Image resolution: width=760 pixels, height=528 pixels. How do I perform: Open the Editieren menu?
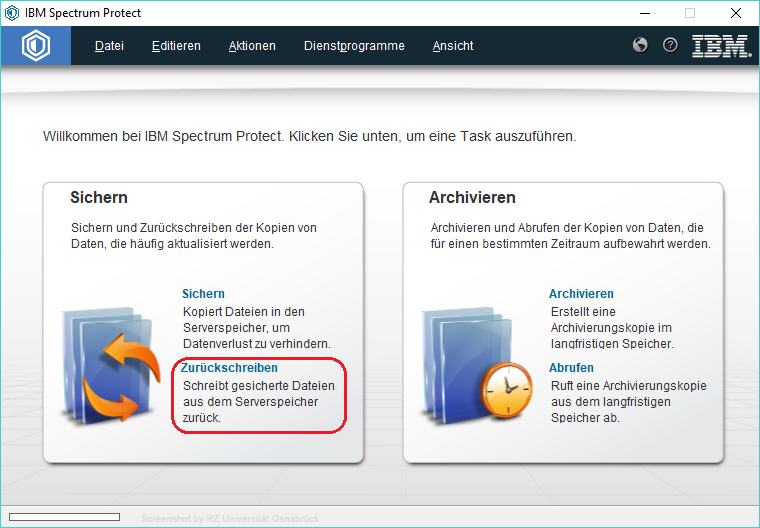click(x=176, y=46)
